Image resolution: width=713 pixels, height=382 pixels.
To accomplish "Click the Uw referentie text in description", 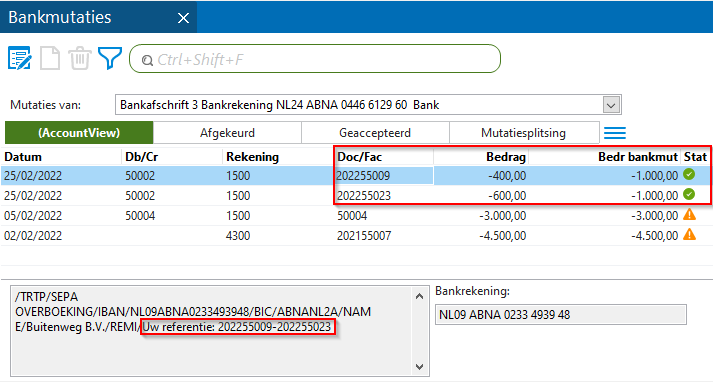I will click(x=236, y=327).
